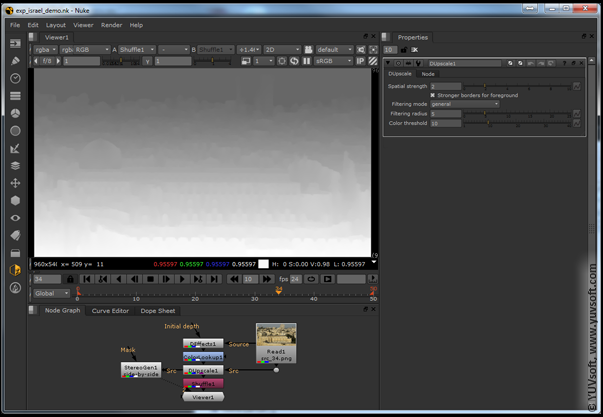Open the Filter nodes circle icon

[x=15, y=131]
